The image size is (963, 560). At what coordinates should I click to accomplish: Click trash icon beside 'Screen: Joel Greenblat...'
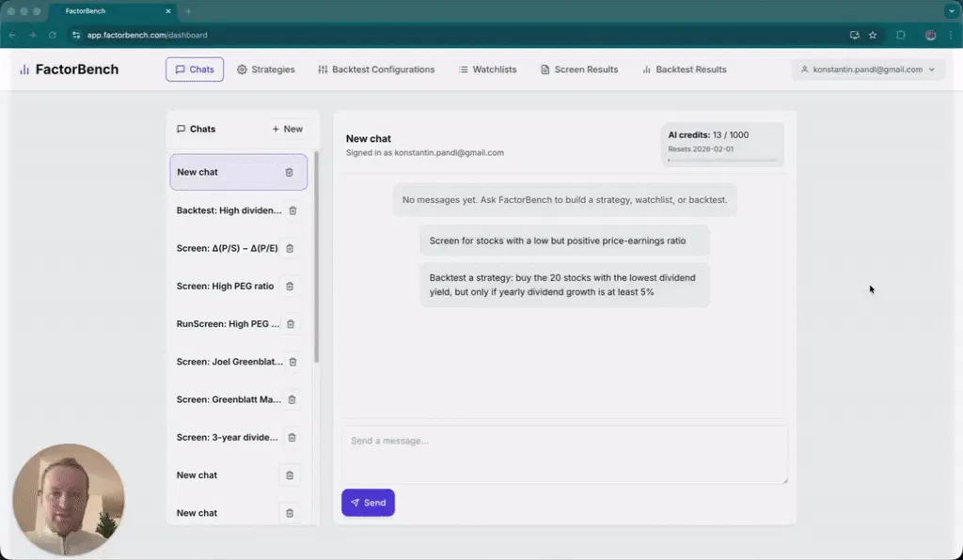tap(293, 362)
